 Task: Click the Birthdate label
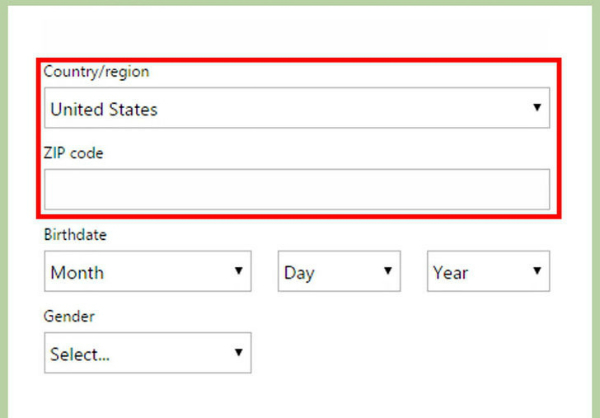[x=75, y=235]
